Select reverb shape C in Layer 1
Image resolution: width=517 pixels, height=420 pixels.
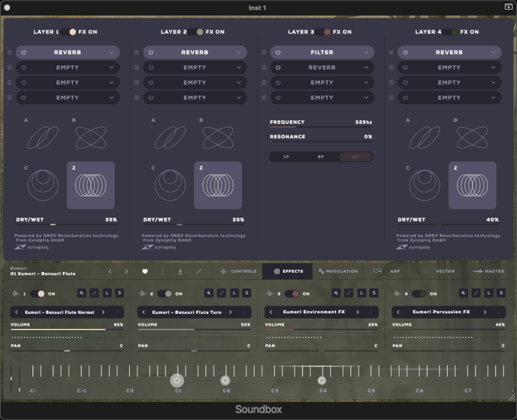[43, 185]
